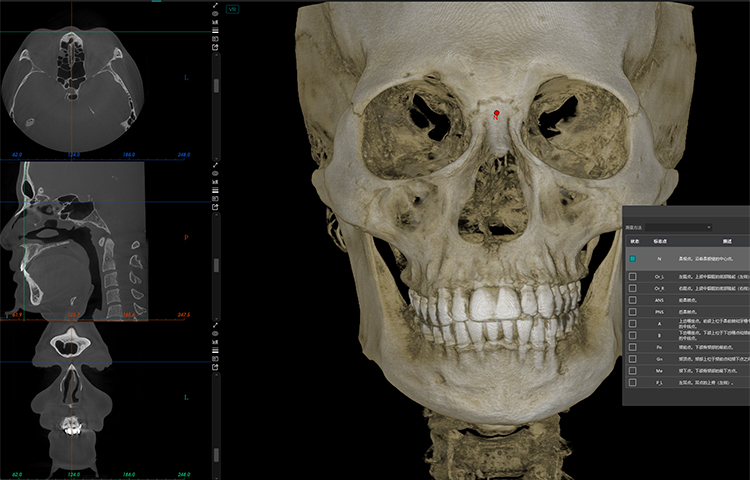The width and height of the screenshot is (750, 480).
Task: Toggle the checked N landmark checkbox
Action: tap(633, 259)
